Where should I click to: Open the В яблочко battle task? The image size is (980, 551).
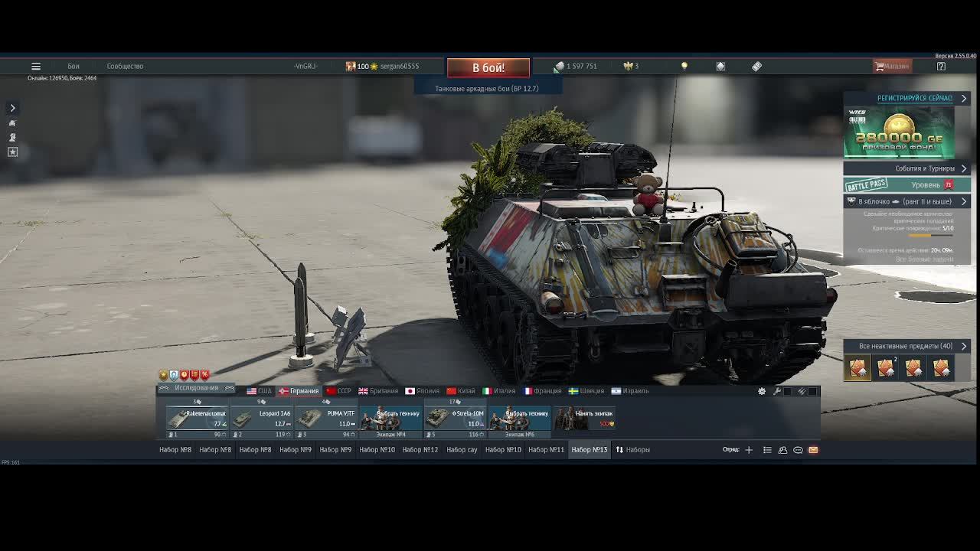click(x=904, y=201)
